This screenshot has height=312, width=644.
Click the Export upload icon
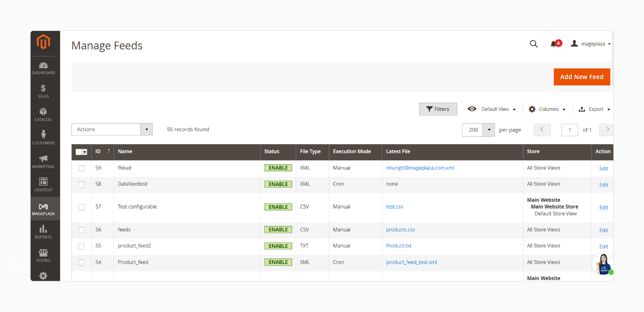coord(582,109)
